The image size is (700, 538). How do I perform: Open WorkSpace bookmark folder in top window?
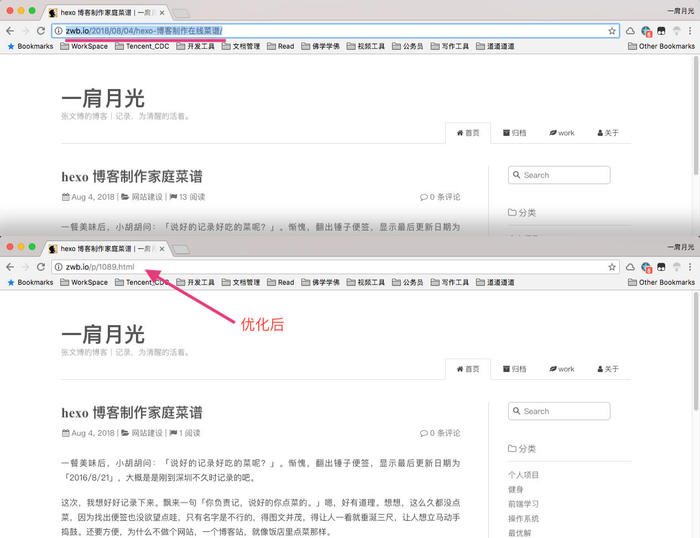coord(84,46)
